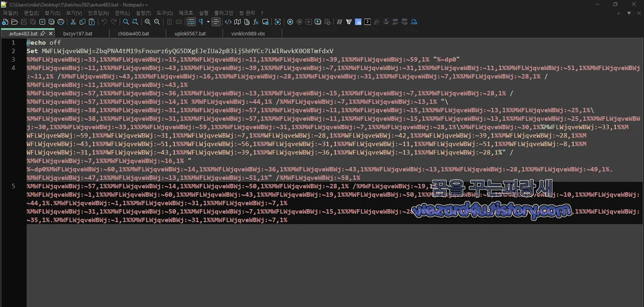Viewport: 644px width, 307px height.
Task: Click the Print icon
Action: [x=61, y=22]
